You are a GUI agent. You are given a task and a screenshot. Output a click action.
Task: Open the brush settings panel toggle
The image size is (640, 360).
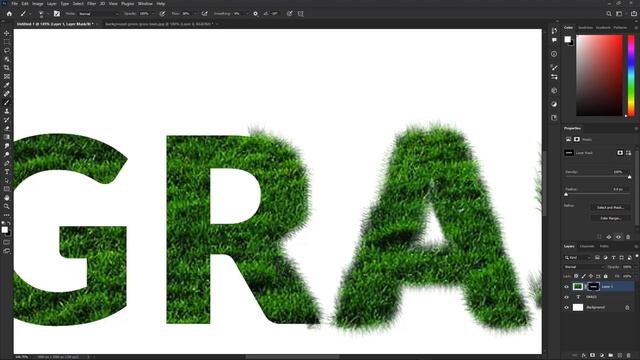point(57,13)
